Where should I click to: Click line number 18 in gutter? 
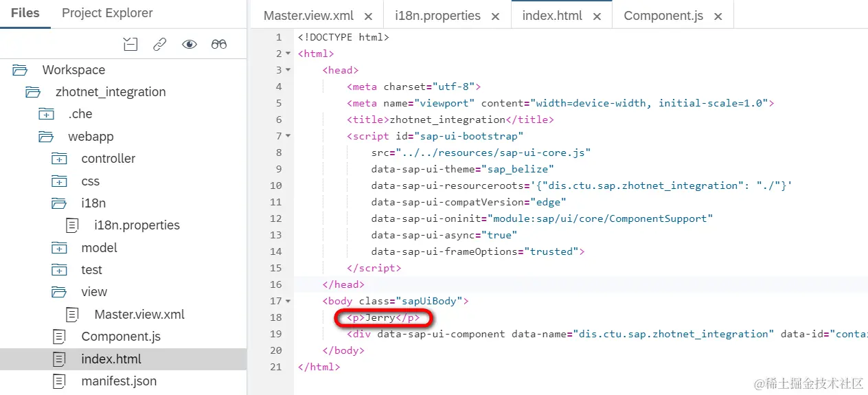276,317
